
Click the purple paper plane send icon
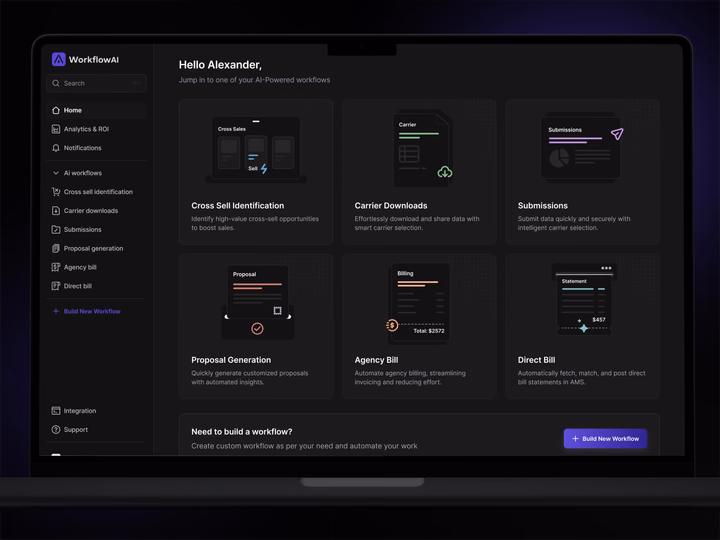617,134
